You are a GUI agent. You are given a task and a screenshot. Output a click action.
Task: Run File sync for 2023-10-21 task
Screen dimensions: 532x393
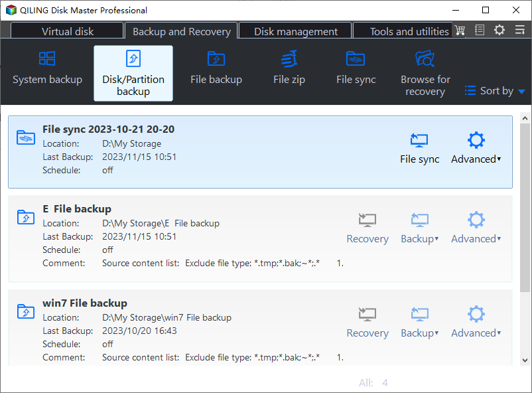pos(419,149)
